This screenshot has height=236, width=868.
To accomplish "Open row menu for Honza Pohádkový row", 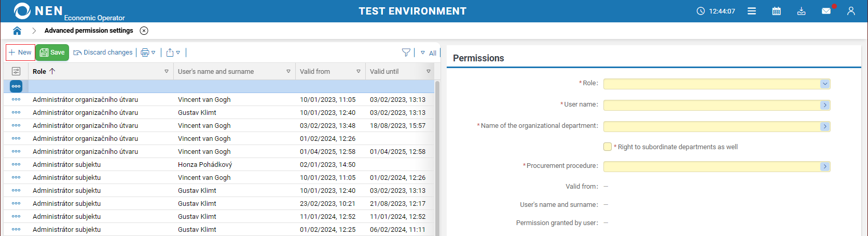I will pyautogui.click(x=16, y=164).
